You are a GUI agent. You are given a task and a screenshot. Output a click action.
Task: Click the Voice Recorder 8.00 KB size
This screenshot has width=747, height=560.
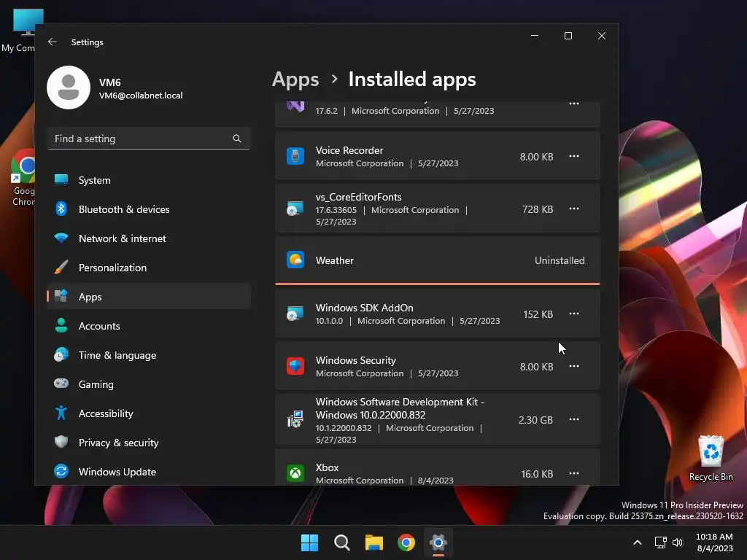536,157
